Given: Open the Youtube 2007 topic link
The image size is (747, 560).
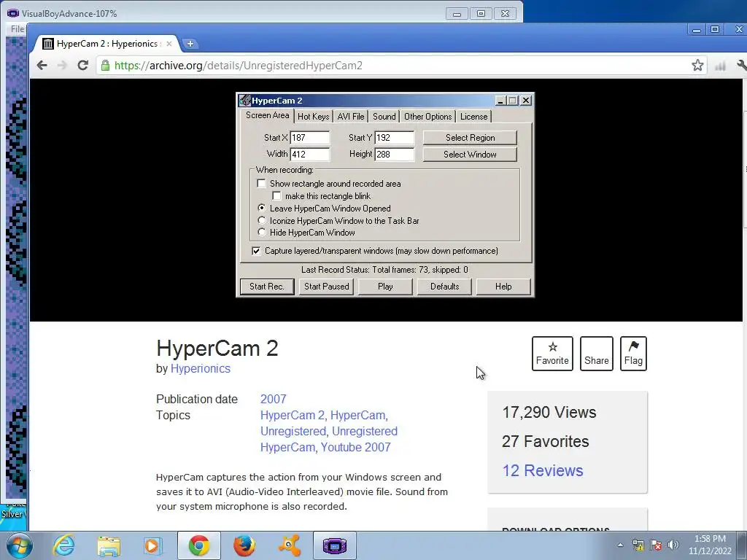Looking at the screenshot, I should coord(355,447).
